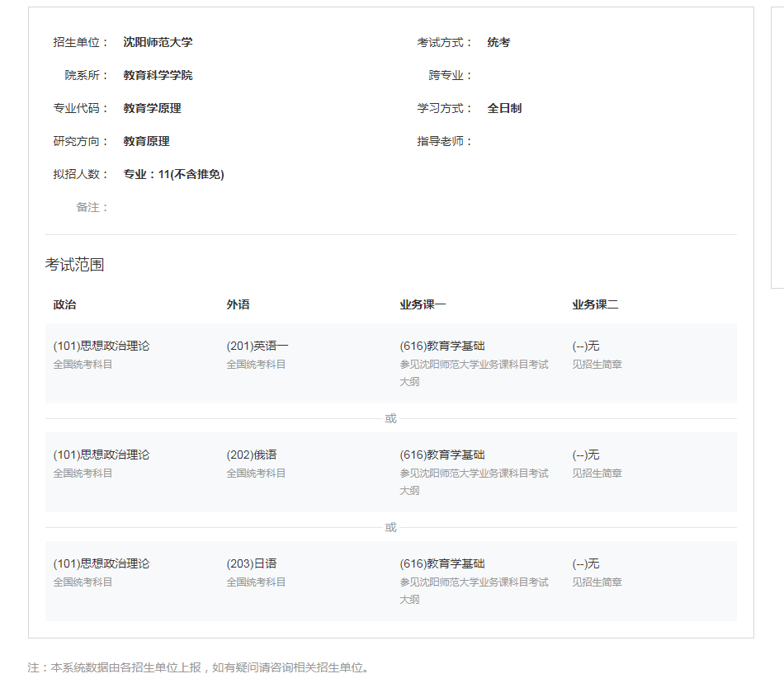Click the 全日制 study mode value
The image size is (784, 688).
coord(504,108)
